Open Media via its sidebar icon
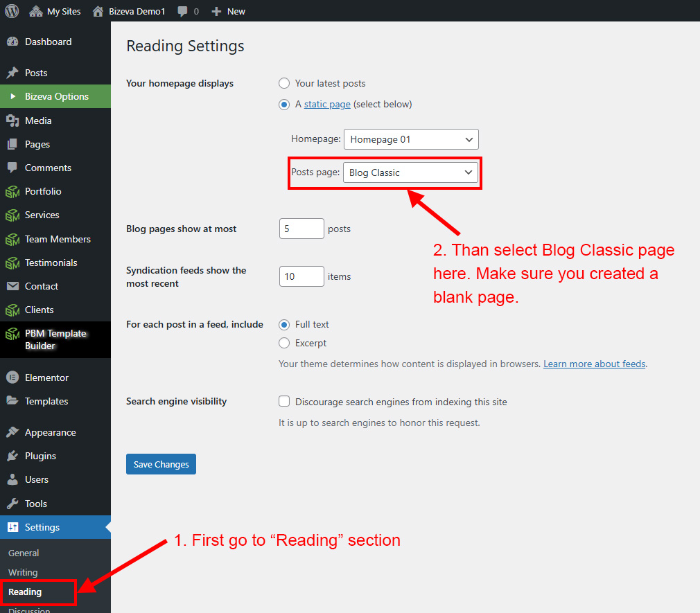This screenshot has height=613, width=700. [12, 121]
